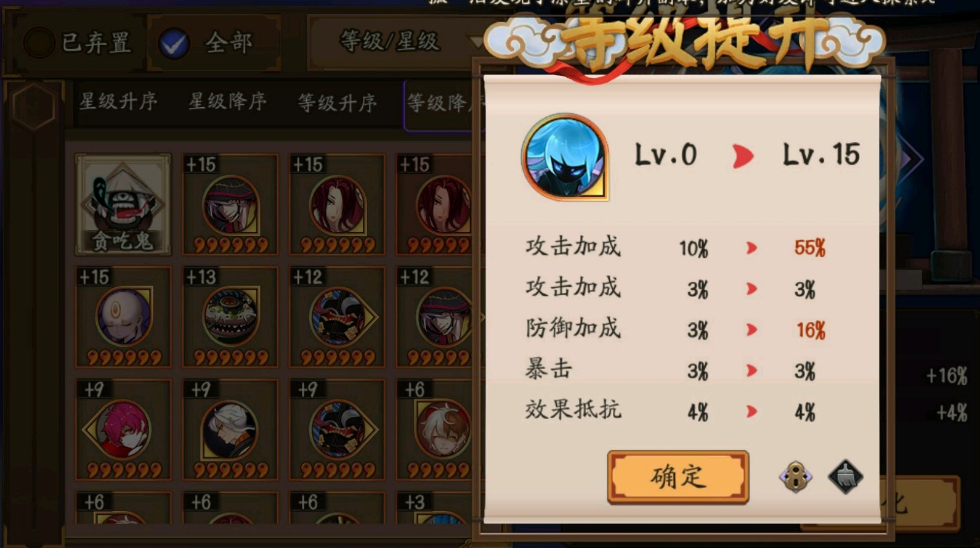Click the hexagon icon in left sidebar
Viewport: 980px width, 548px height.
point(34,106)
